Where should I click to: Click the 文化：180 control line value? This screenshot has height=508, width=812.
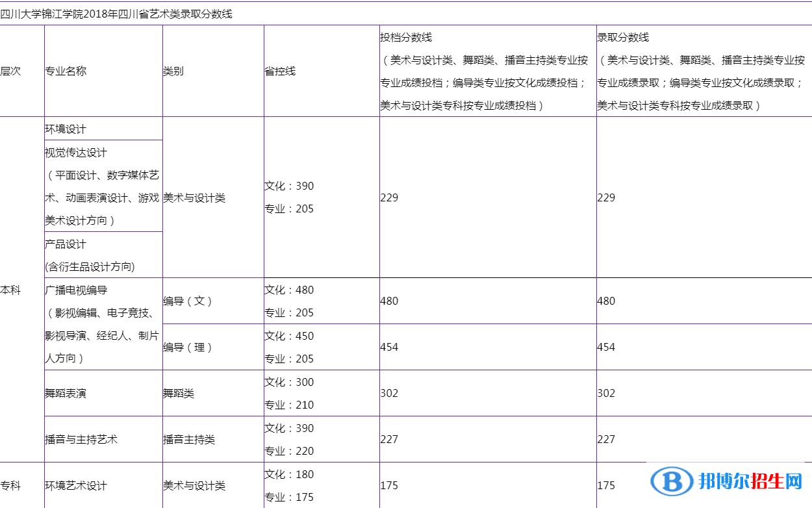click(289, 474)
